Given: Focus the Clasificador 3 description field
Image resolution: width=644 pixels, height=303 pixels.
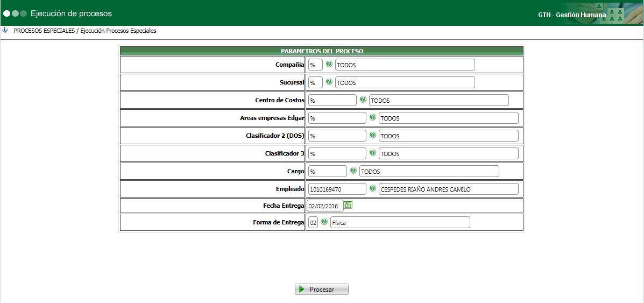Looking at the screenshot, I should click(449, 153).
